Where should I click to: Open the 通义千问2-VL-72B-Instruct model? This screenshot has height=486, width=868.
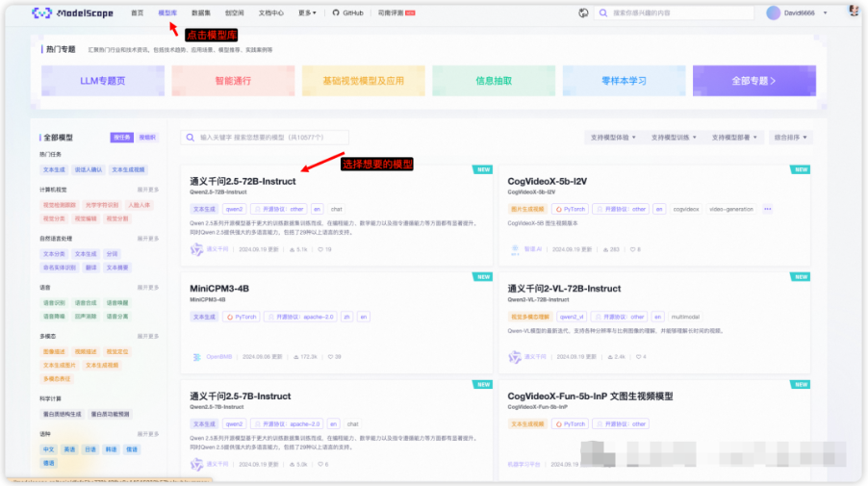coord(564,289)
